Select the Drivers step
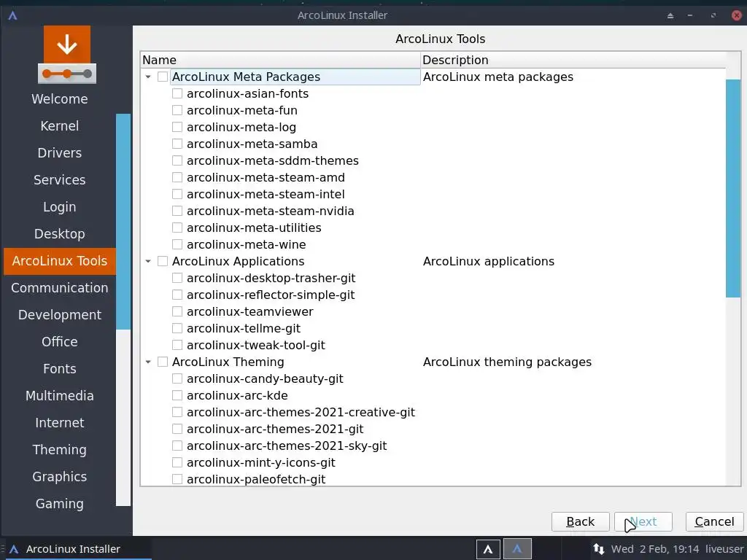Screen dimensions: 747x560 60,153
